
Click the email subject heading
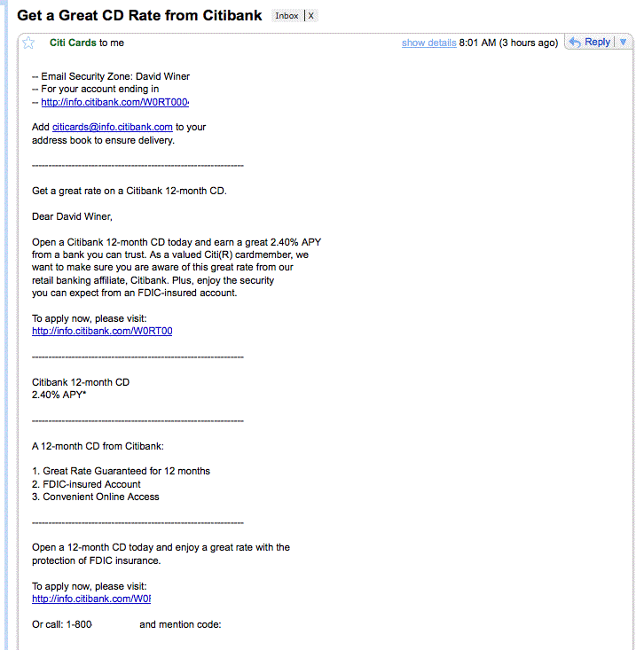(139, 16)
